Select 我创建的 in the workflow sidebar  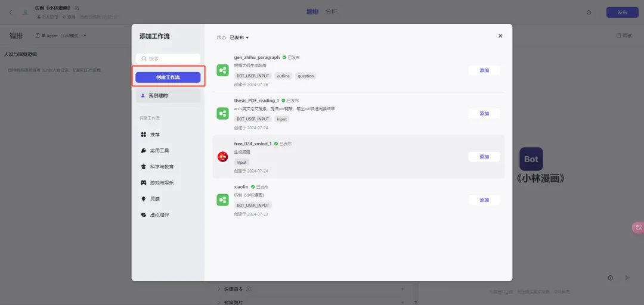pos(168,96)
